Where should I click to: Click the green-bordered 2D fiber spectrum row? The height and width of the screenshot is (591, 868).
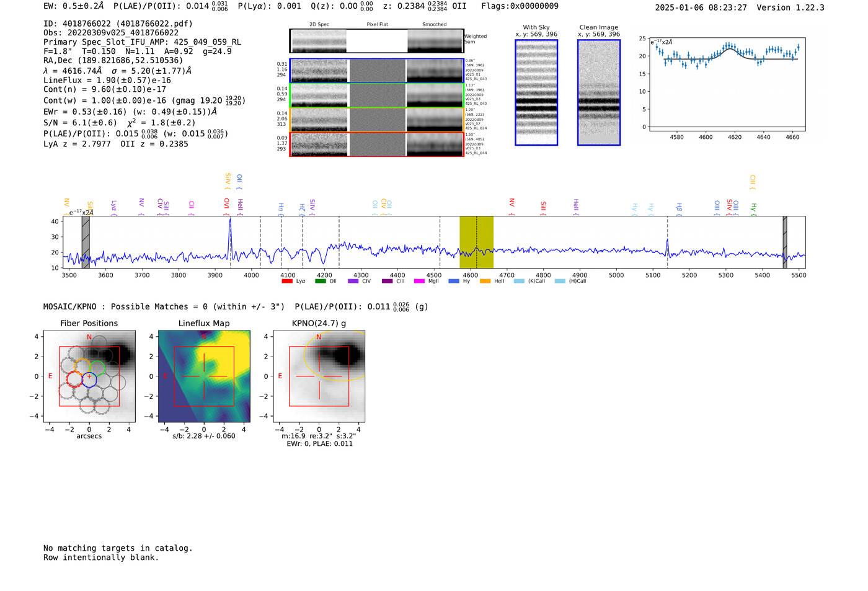coord(376,96)
